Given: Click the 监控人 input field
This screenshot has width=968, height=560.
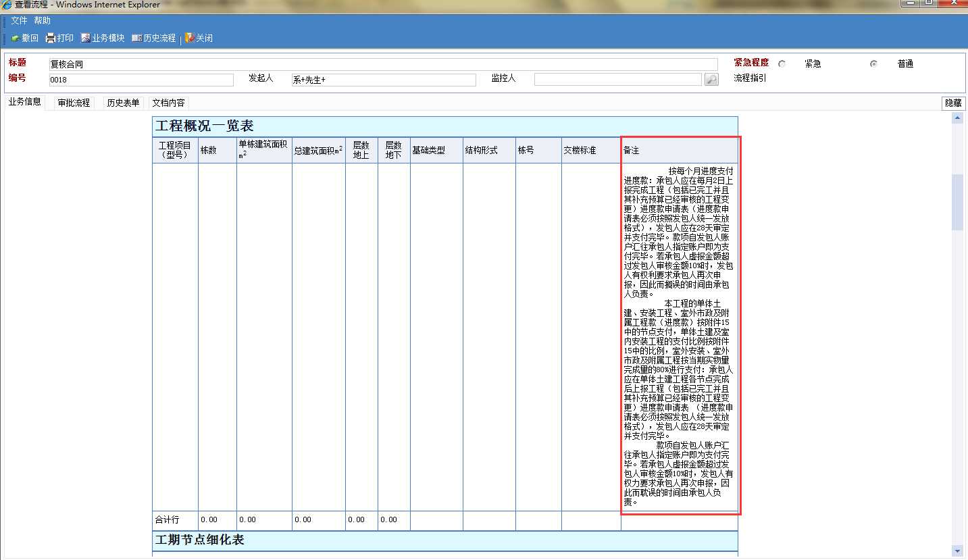Looking at the screenshot, I should [x=617, y=80].
